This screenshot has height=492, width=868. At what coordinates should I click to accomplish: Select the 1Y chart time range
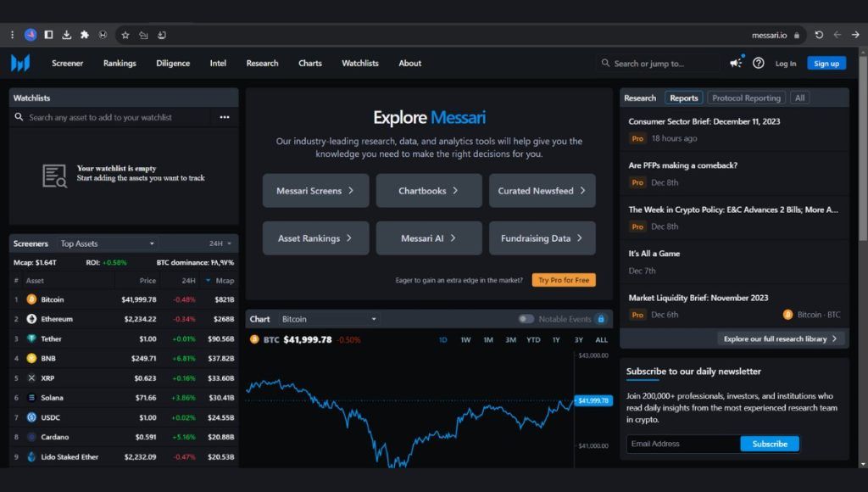coord(556,339)
